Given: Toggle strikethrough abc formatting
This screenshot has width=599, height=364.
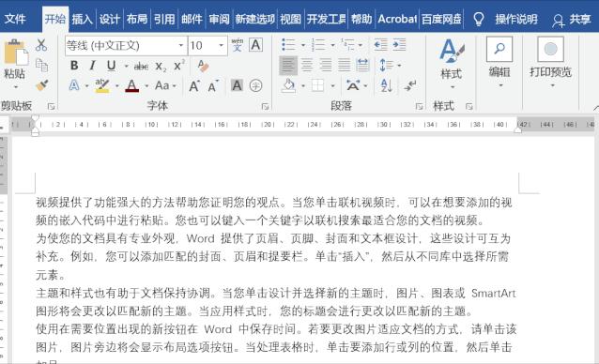Looking at the screenshot, I should point(141,67).
